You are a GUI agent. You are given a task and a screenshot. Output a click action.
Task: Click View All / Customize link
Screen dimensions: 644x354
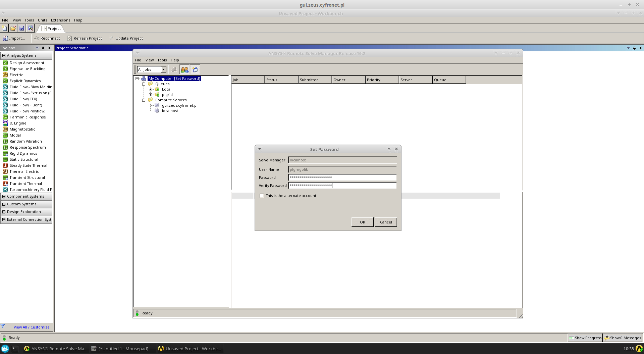click(x=33, y=327)
